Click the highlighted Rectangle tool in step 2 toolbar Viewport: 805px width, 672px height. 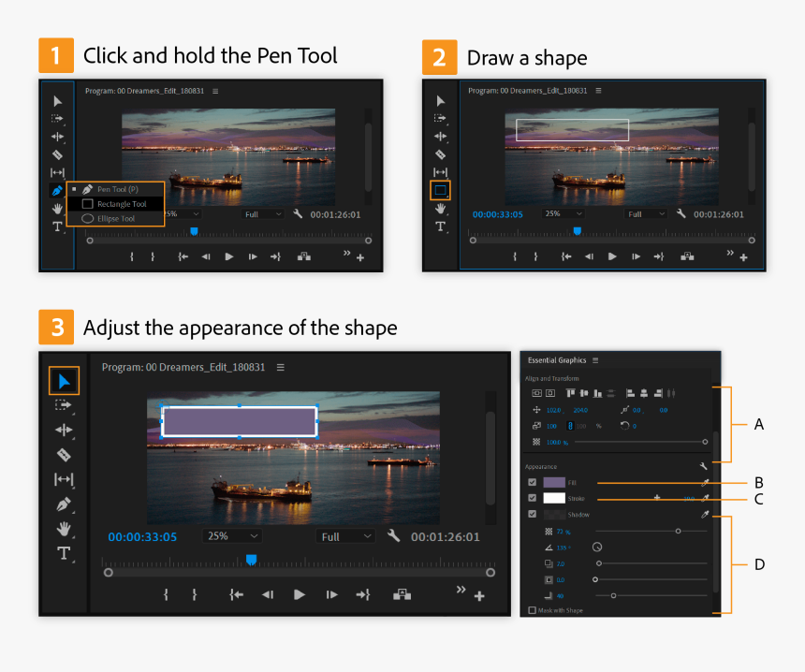point(440,190)
